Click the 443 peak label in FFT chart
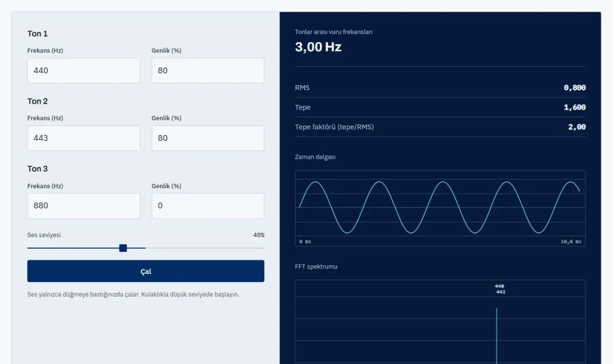This screenshot has height=364, width=613. pos(501,292)
